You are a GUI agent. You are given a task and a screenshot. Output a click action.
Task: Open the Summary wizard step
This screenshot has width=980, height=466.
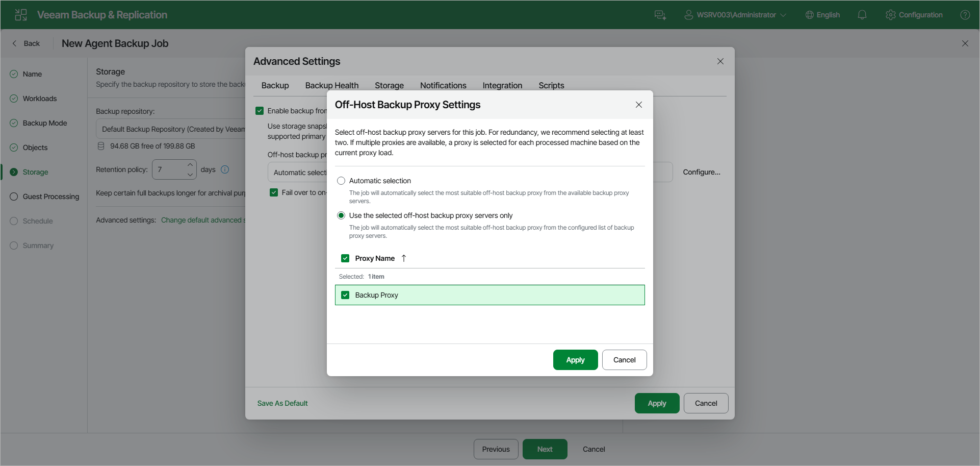(x=38, y=246)
